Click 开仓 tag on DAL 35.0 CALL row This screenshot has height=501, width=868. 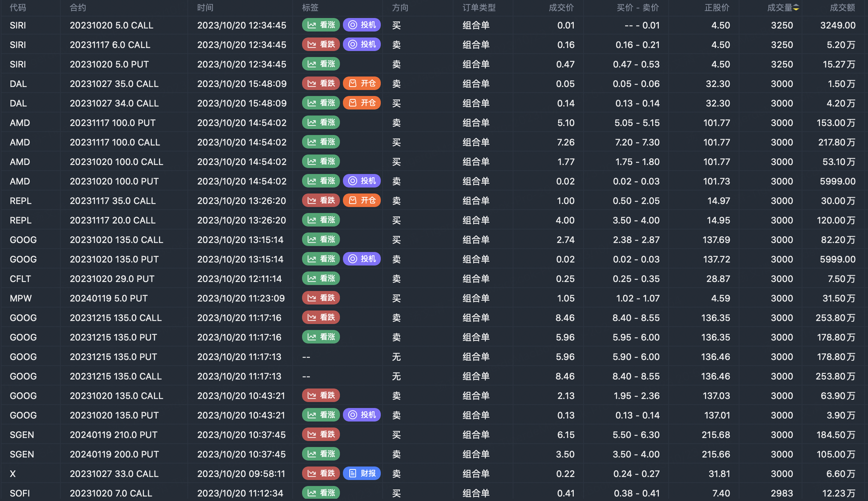(x=362, y=84)
